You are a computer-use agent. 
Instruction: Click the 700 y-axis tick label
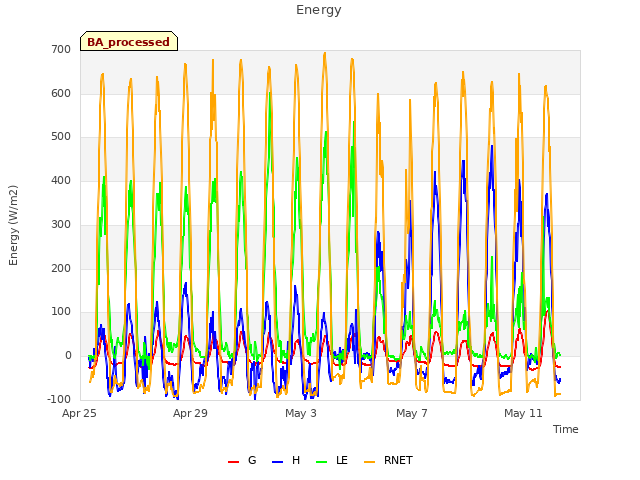61,49
